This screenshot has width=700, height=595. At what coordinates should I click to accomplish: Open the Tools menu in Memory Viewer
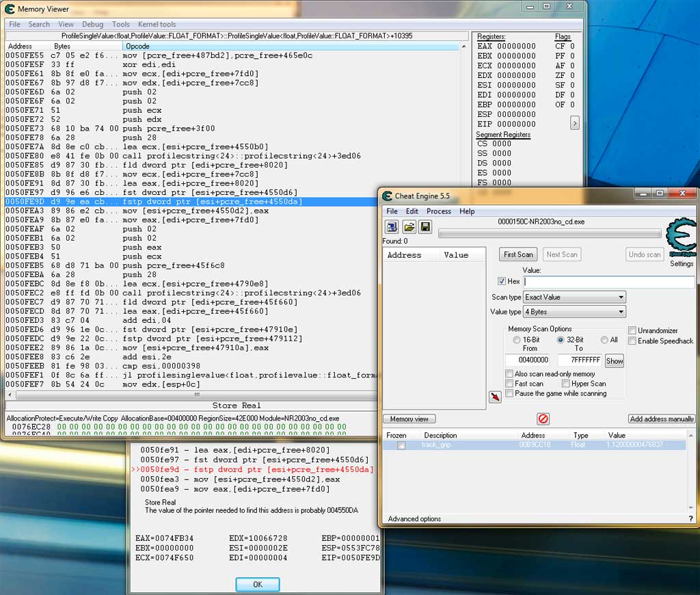click(120, 24)
